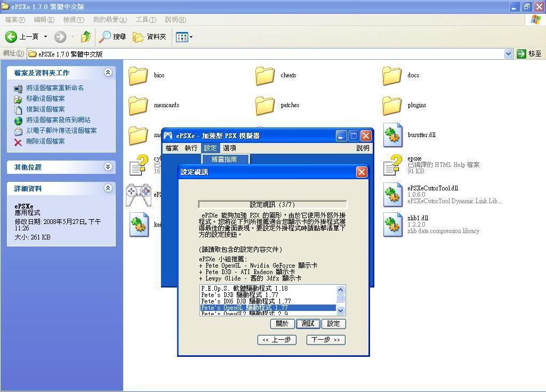Click the copy this file task icon

pyautogui.click(x=18, y=110)
